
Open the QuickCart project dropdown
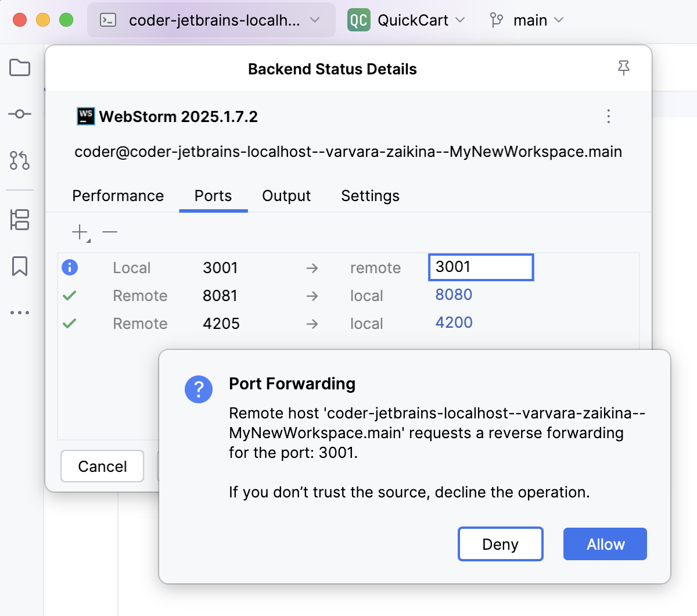pyautogui.click(x=407, y=20)
